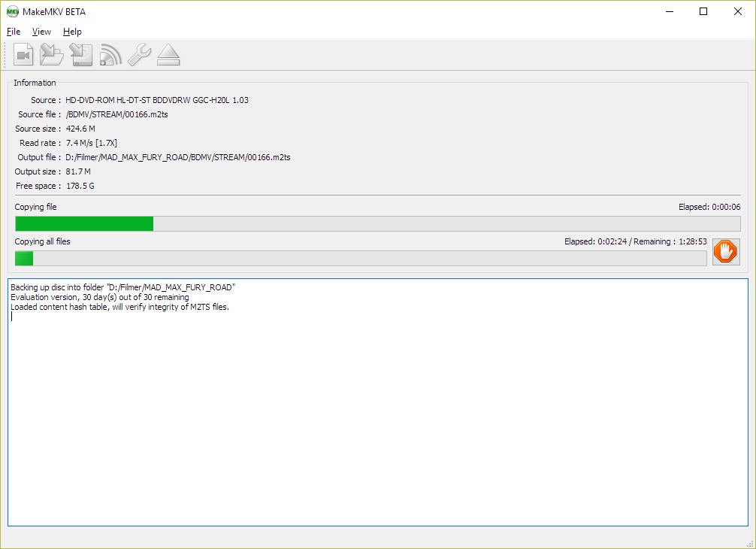Click the 'Source :' label
The image size is (756, 549).
click(x=46, y=100)
